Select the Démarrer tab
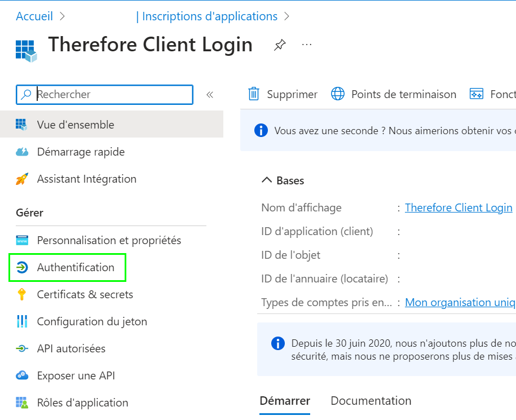Viewport: 516px width, 420px height. 284,400
